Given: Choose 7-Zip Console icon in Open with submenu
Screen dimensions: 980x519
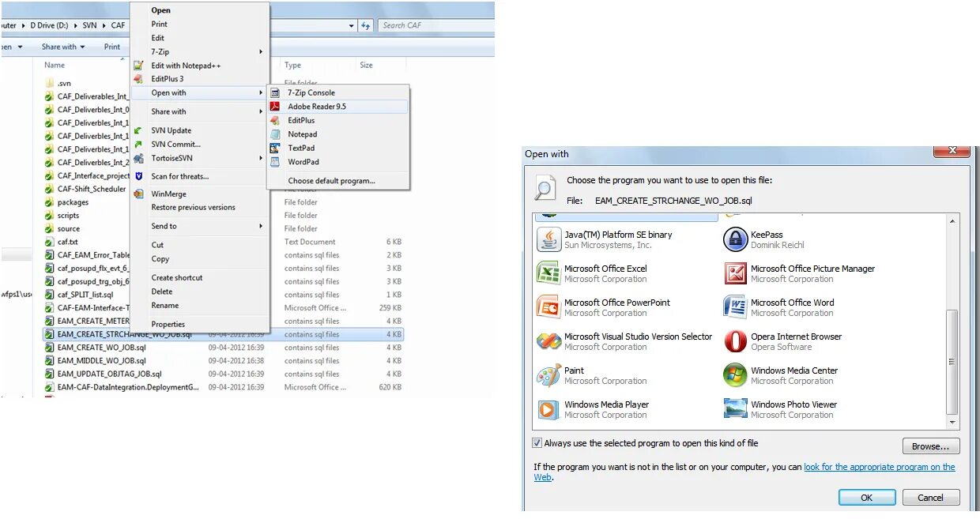Looking at the screenshot, I should (275, 93).
